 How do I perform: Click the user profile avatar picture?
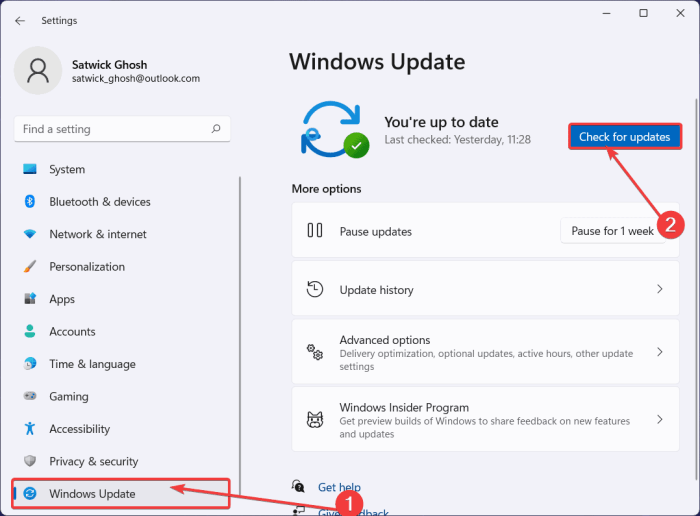[38, 69]
